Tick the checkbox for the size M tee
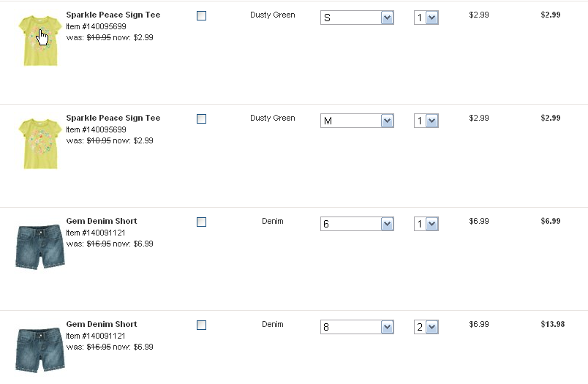Image resolution: width=588 pixels, height=384 pixels. click(202, 118)
